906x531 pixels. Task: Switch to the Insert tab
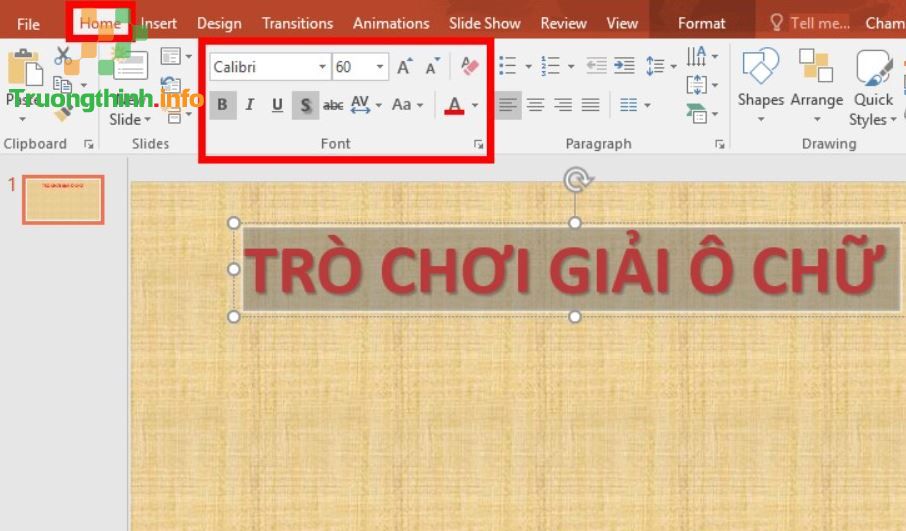click(158, 24)
